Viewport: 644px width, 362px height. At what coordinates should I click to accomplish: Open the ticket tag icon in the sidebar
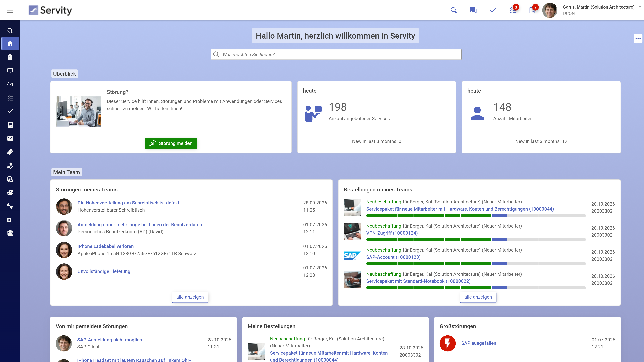(x=10, y=152)
